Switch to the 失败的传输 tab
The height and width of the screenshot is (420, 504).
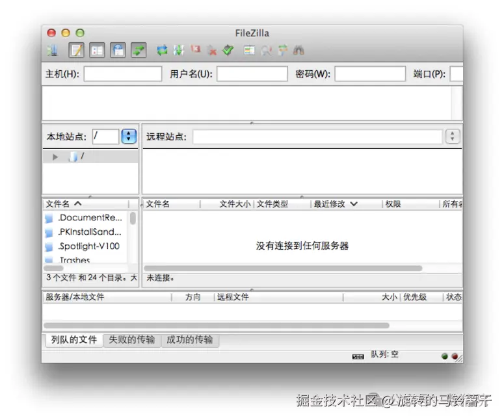(132, 340)
